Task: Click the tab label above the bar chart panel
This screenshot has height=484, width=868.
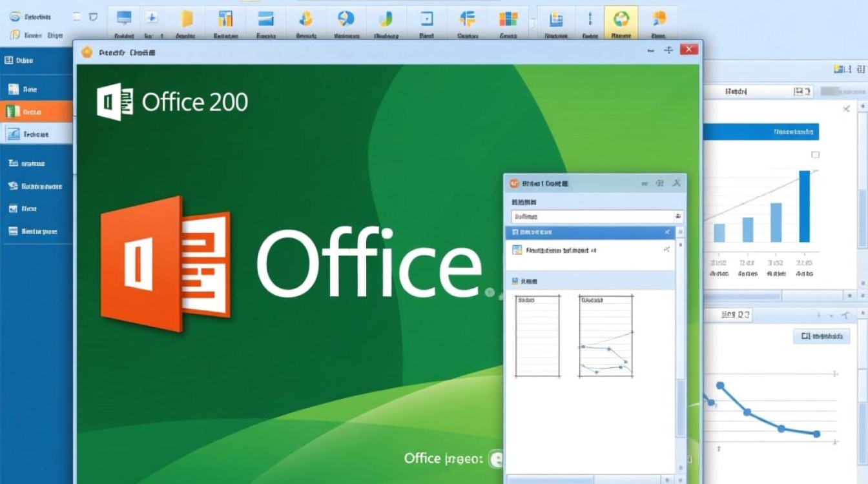Action: 736,92
